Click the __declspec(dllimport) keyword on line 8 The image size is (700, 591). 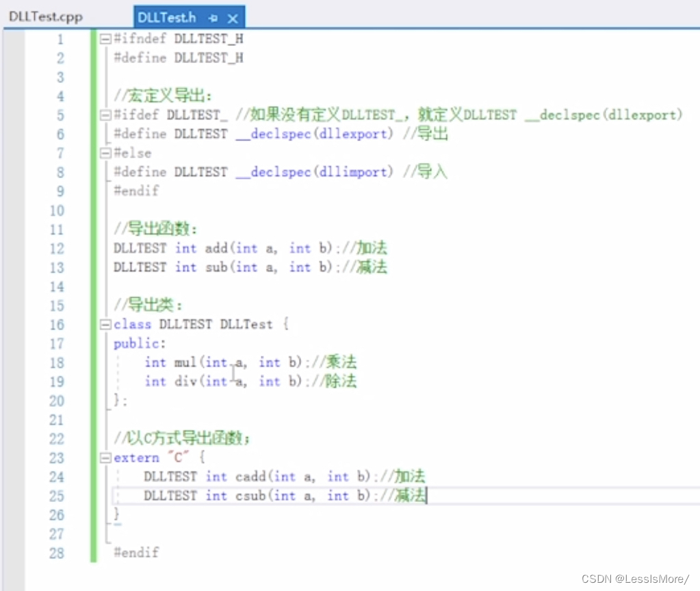click(x=314, y=172)
